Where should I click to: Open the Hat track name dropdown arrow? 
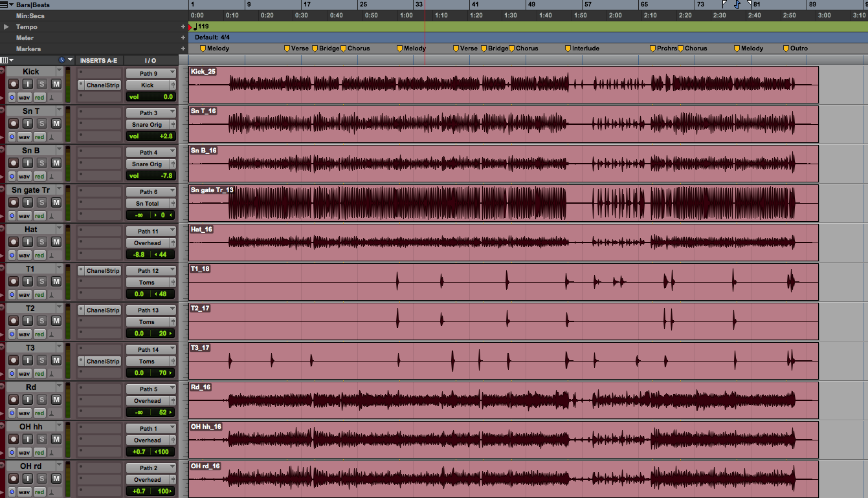[58, 229]
